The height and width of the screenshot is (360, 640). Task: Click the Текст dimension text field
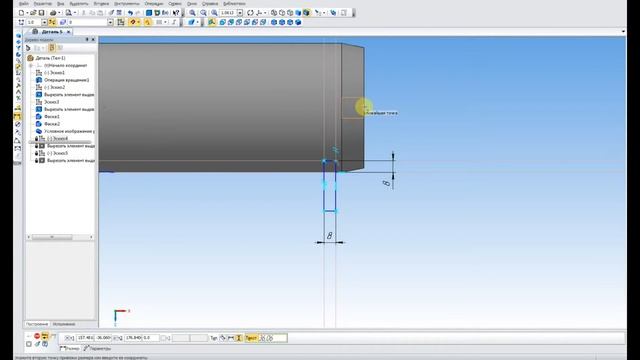click(x=273, y=338)
